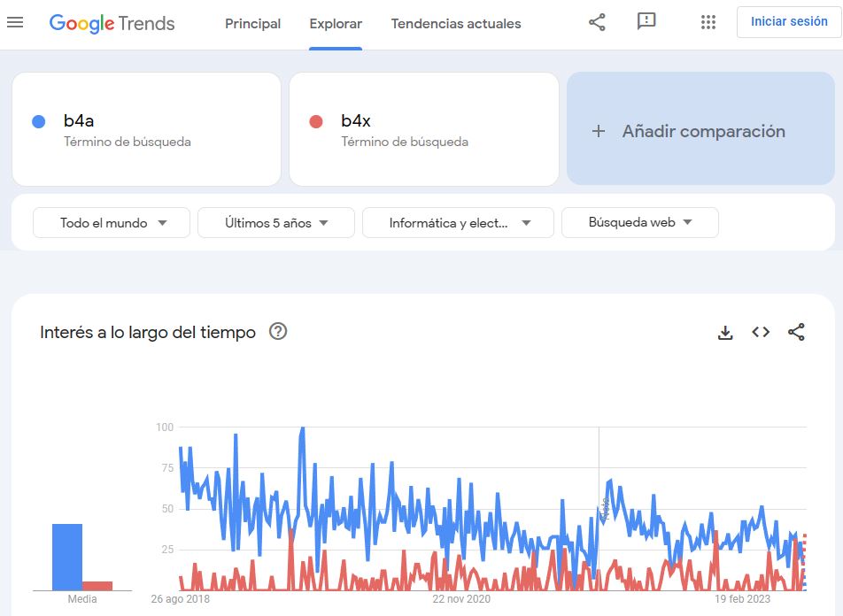The width and height of the screenshot is (843, 616).
Task: Click Añadir comparación to add a term
Action: (x=700, y=131)
